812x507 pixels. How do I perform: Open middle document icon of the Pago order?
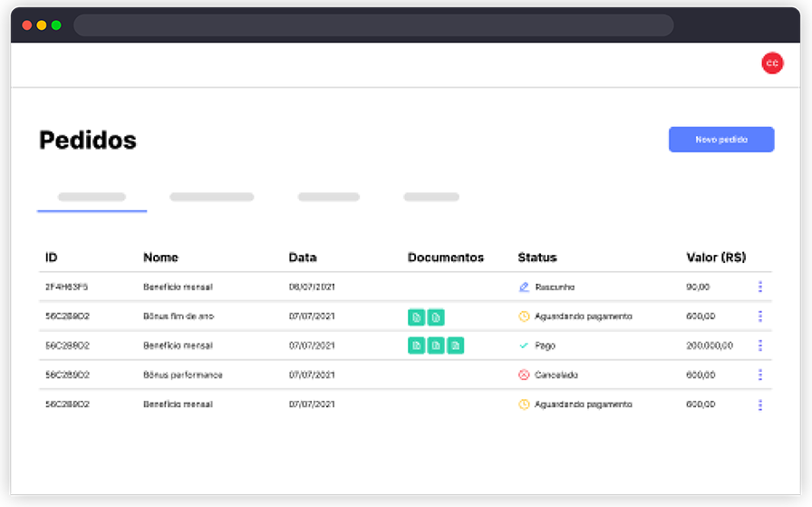[436, 346]
